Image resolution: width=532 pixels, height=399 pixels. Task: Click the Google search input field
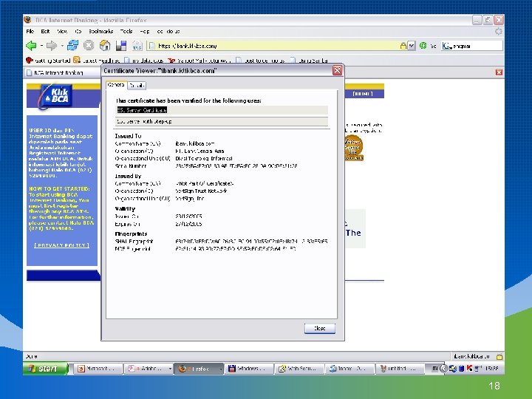pyautogui.click(x=477, y=46)
